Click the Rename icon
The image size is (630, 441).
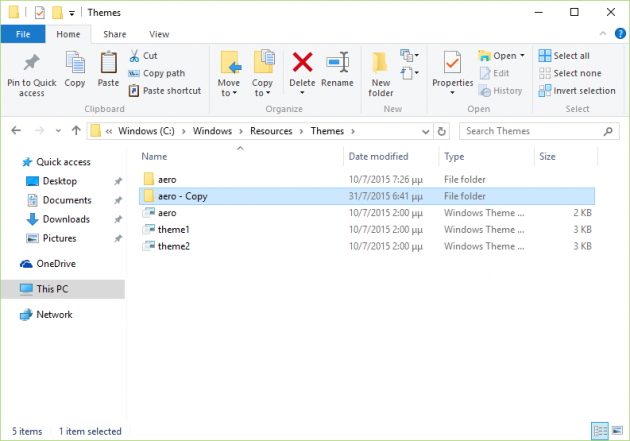tap(338, 63)
